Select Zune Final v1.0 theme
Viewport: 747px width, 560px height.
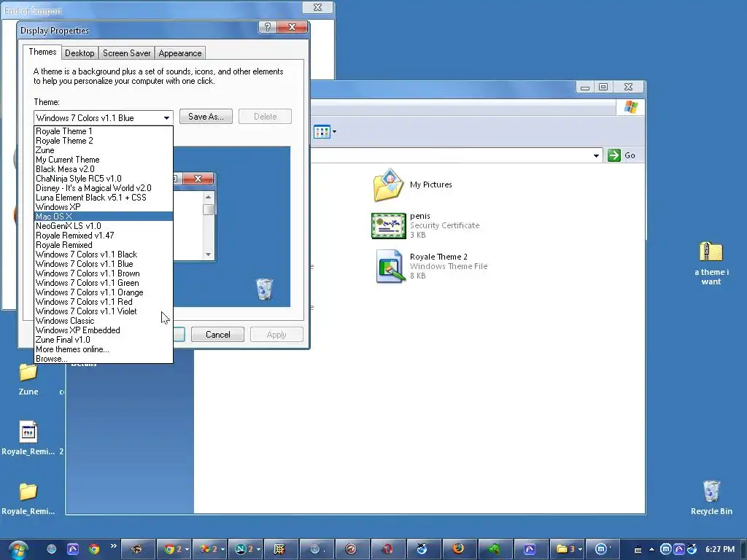[x=104, y=340]
